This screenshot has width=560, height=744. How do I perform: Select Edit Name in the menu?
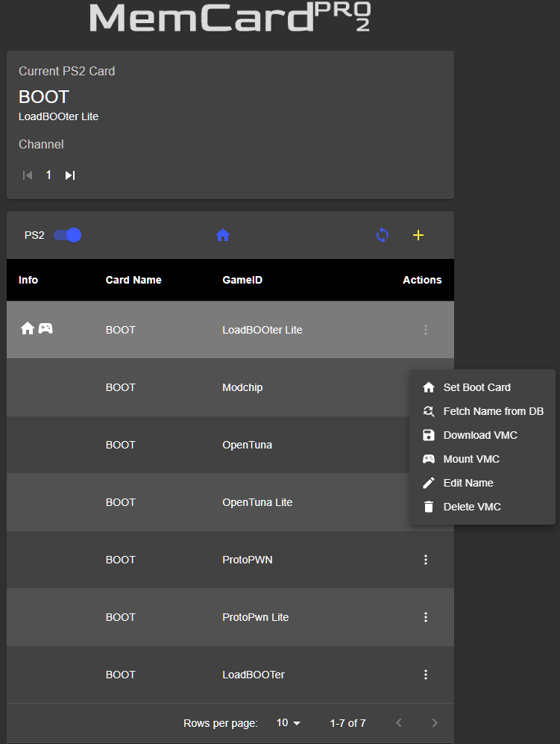468,483
